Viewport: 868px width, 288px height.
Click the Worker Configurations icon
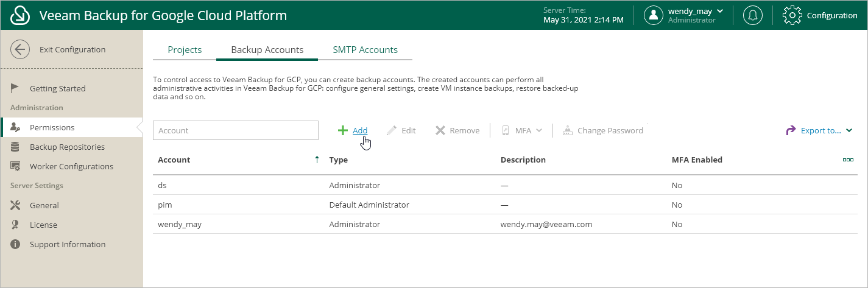coord(16,166)
